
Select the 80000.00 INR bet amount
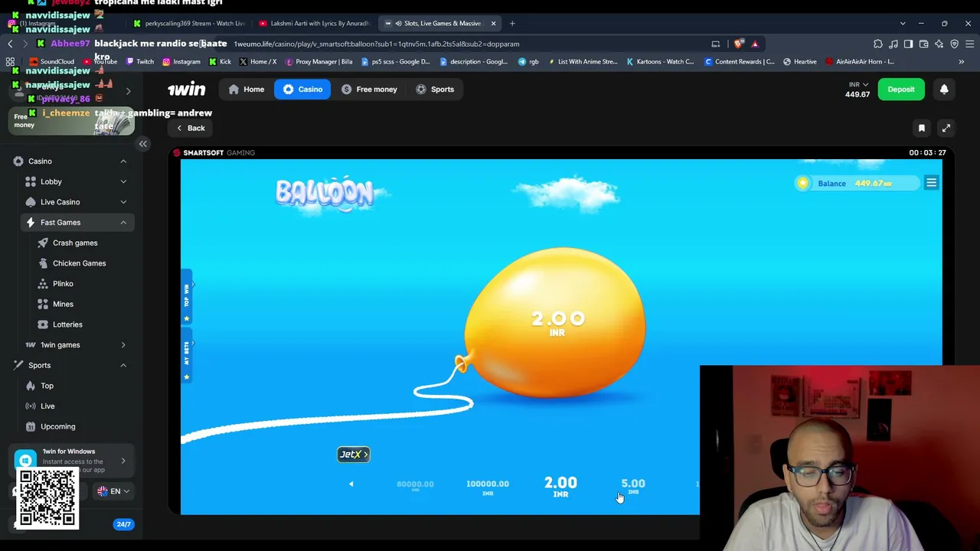point(415,486)
